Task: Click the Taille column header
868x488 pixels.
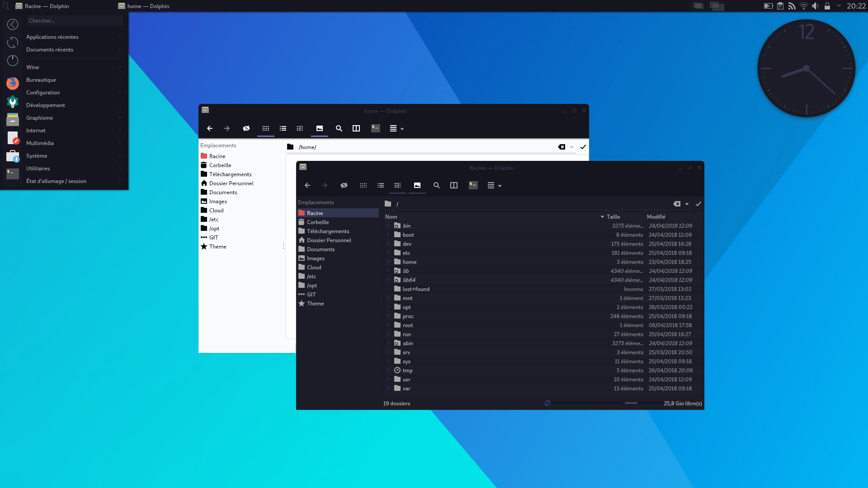Action: coord(613,217)
